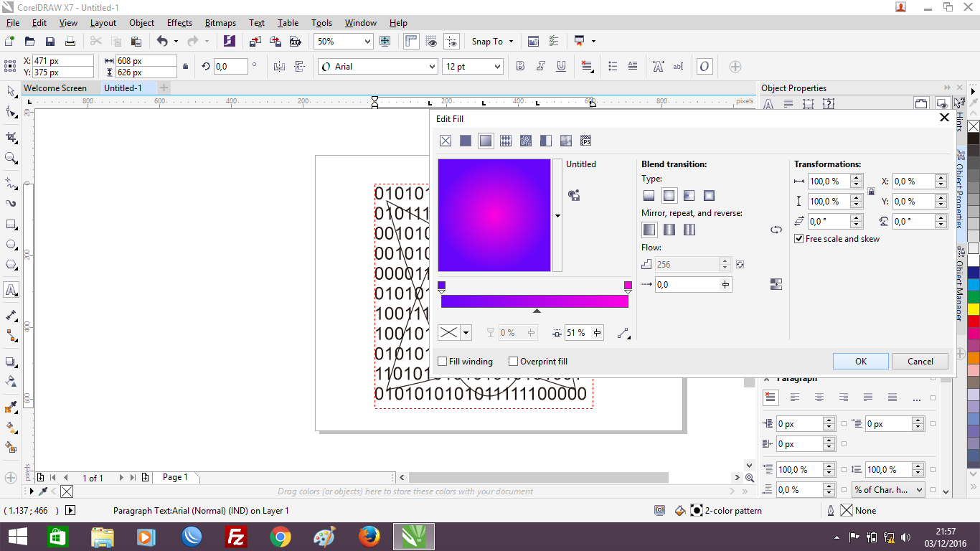Select No fill in Edit Fill dialog

[446, 141]
